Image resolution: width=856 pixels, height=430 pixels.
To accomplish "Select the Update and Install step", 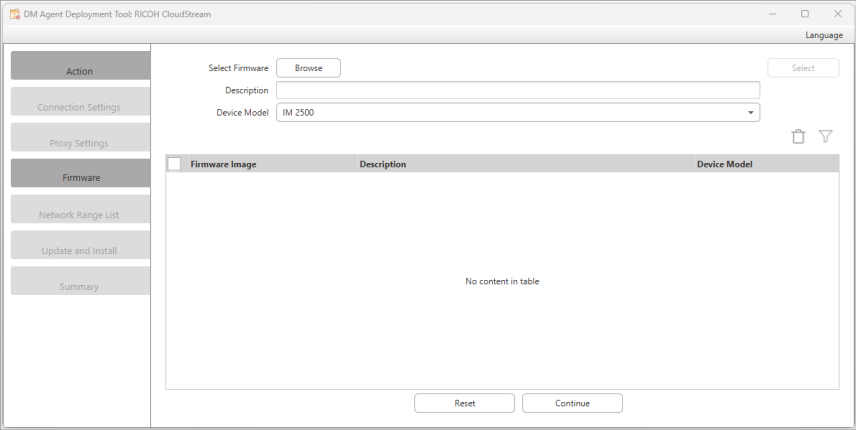I will coord(80,246).
